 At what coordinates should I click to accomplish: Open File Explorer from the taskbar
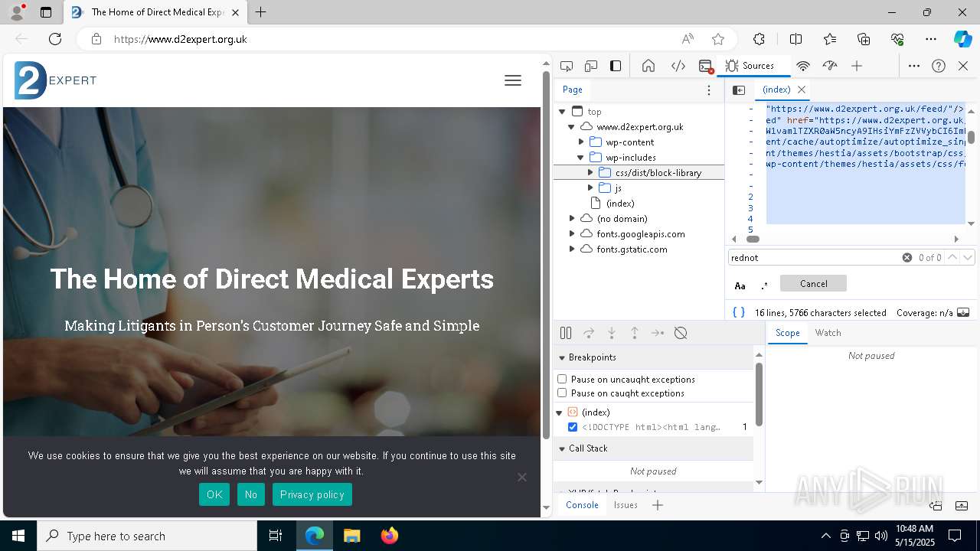pyautogui.click(x=352, y=536)
